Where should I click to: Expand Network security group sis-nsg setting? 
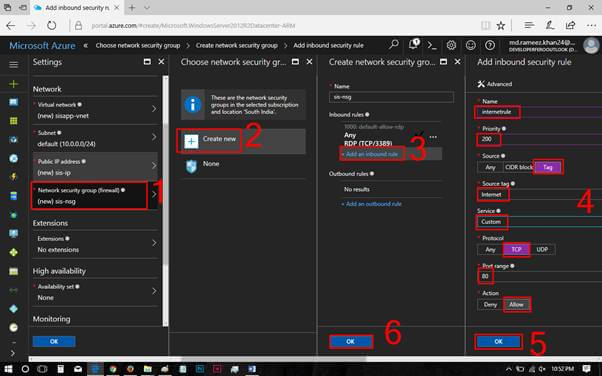click(x=95, y=195)
